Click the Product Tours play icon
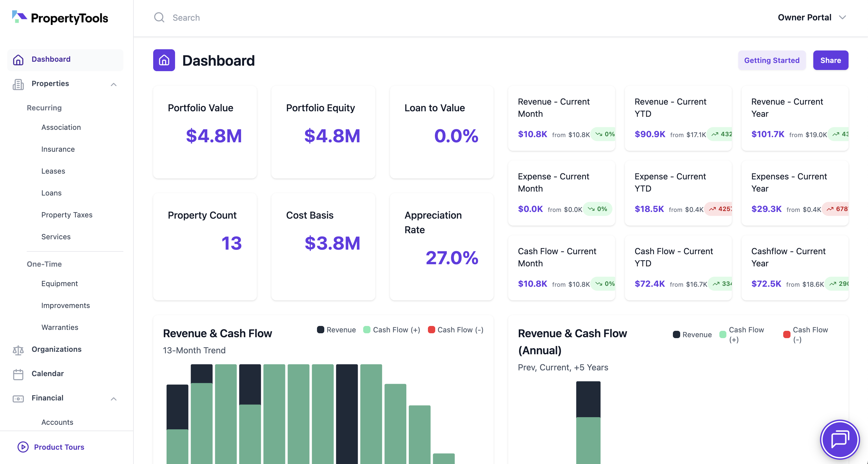 [22, 447]
